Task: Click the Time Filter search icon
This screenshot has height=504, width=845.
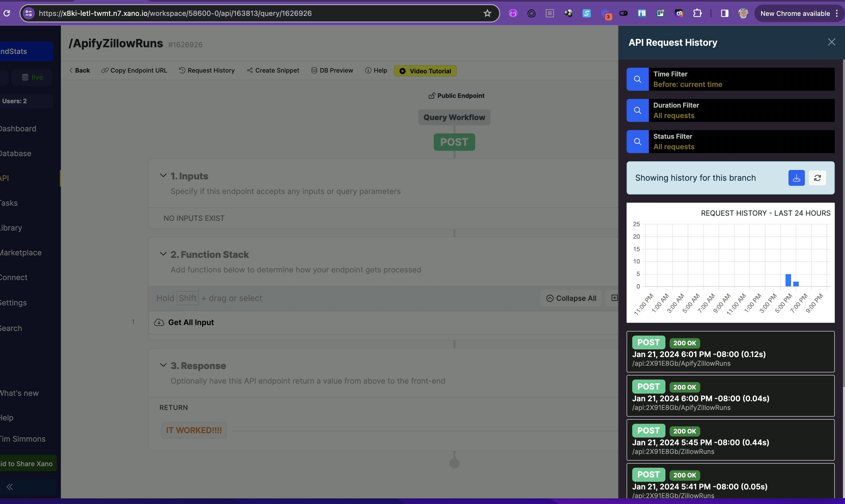Action: [x=637, y=79]
